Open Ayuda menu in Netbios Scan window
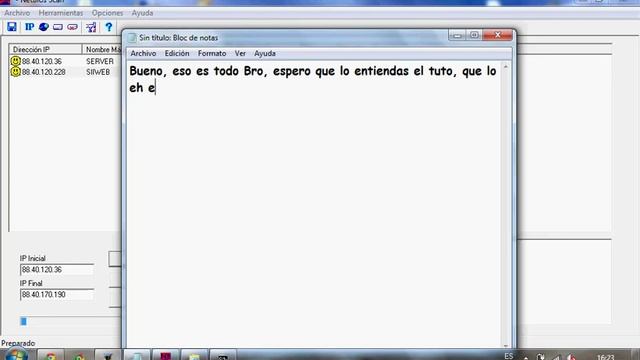This screenshot has width=640, height=360. pyautogui.click(x=142, y=13)
